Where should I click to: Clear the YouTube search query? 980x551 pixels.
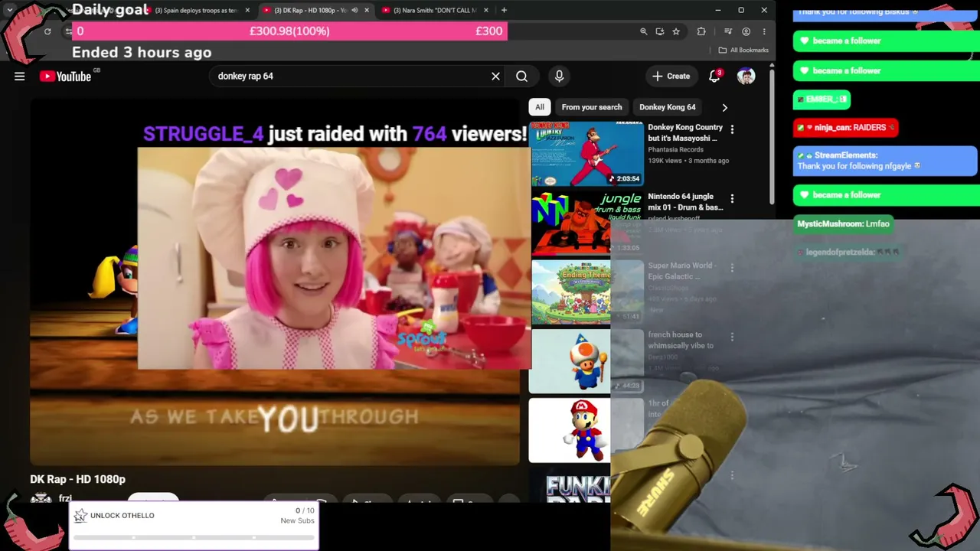495,76
